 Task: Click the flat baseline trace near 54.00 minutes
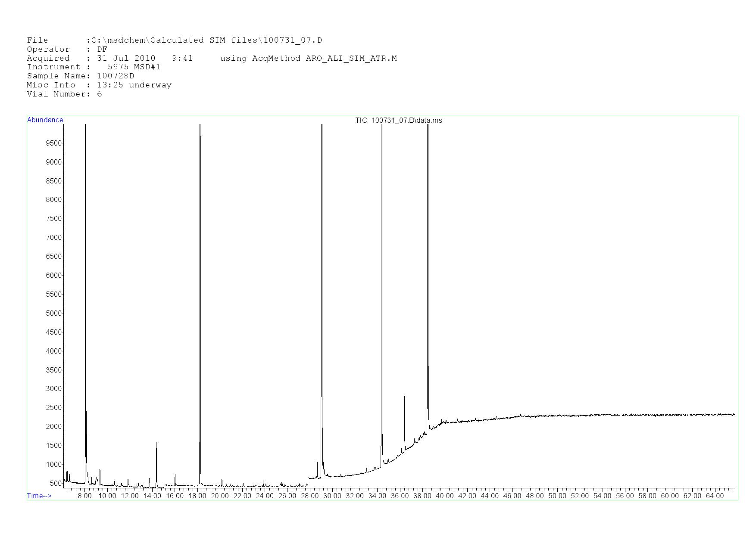click(x=602, y=415)
